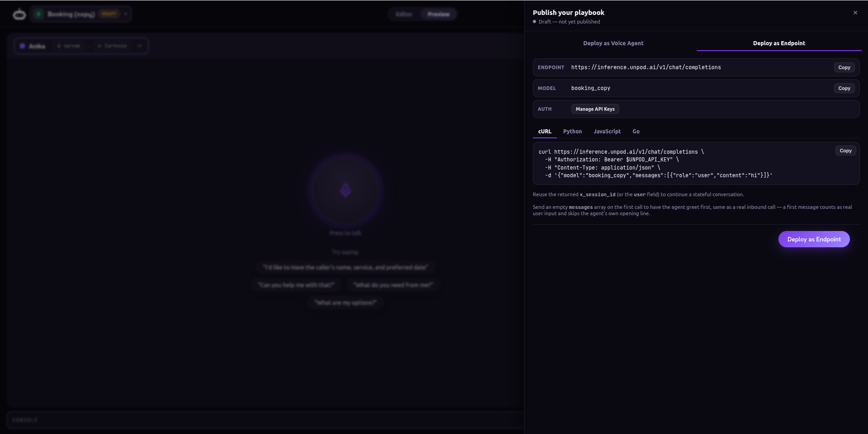Copy the cURL code snippet
868x434 pixels.
point(845,151)
